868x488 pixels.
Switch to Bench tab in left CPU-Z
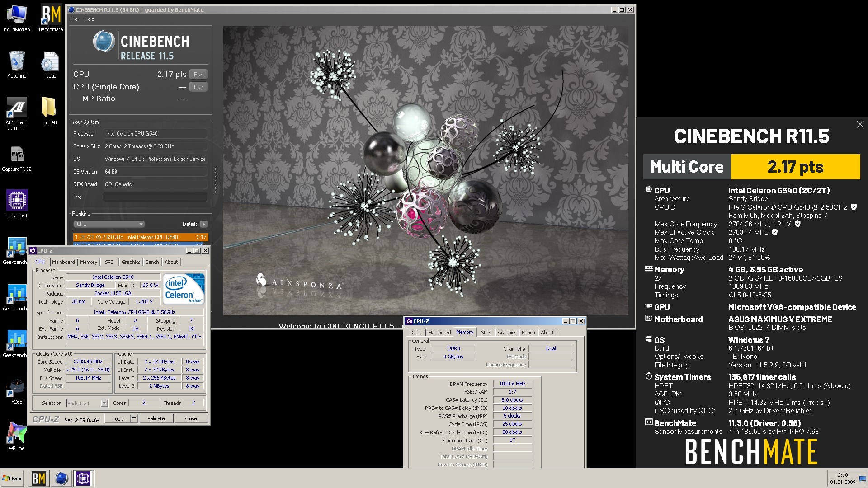[152, 262]
